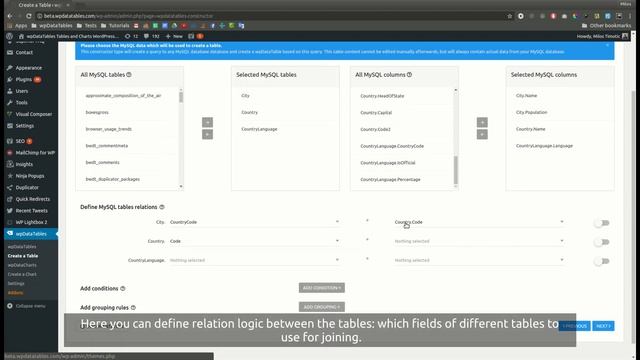The image size is (640, 360).
Task: Open the Country Code field dropdown
Action: pyautogui.click(x=254, y=241)
